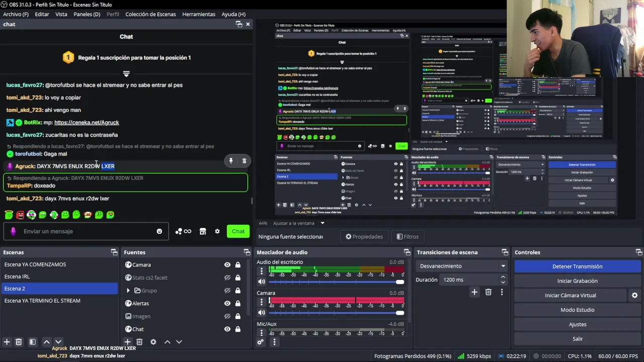Unlock the Camara source
The image size is (644, 362).
click(x=238, y=265)
